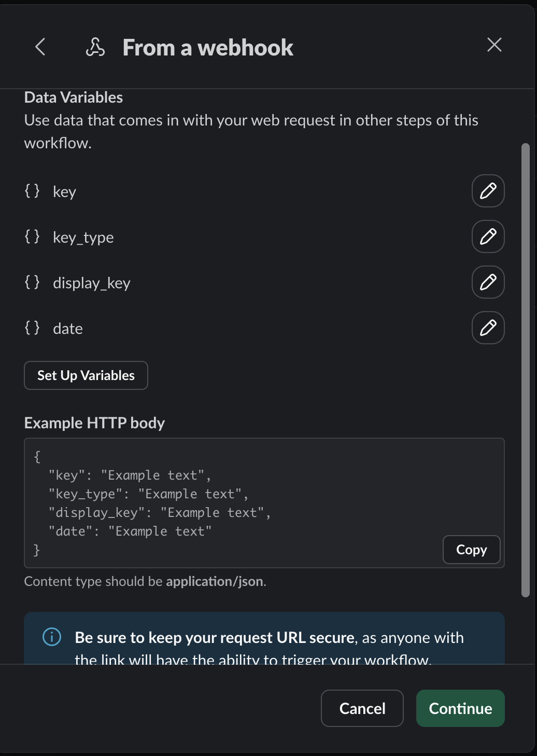The height and width of the screenshot is (756, 537).
Task: Continue to the next step
Action: (x=460, y=708)
